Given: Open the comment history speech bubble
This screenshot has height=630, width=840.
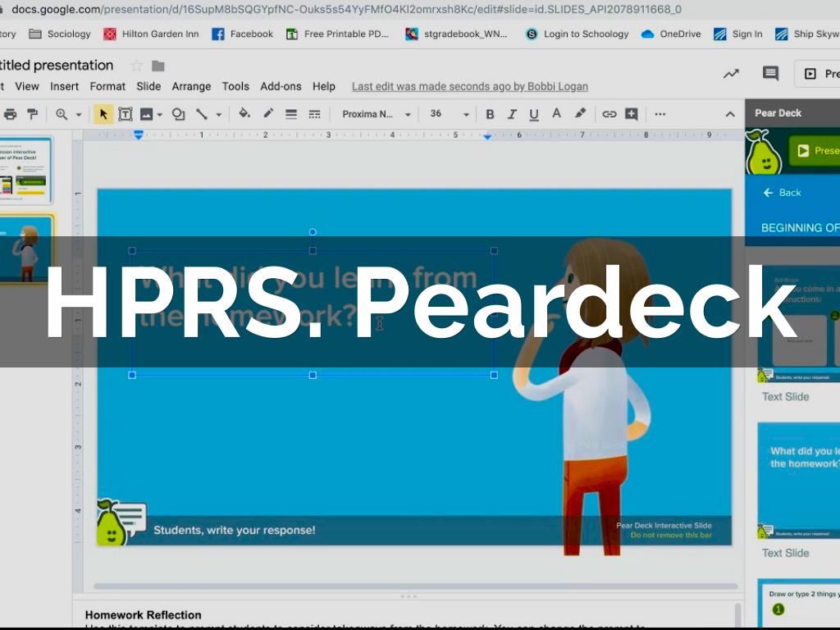Looking at the screenshot, I should tap(770, 74).
